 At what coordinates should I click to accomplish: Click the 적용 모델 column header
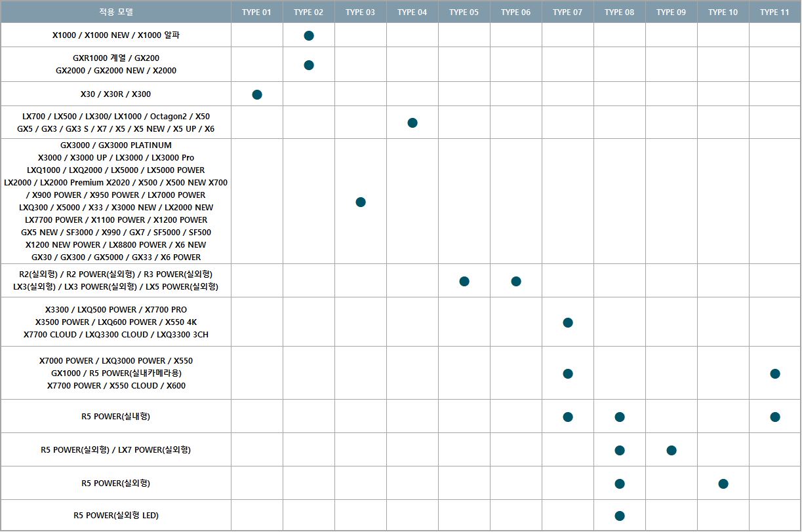coord(115,12)
